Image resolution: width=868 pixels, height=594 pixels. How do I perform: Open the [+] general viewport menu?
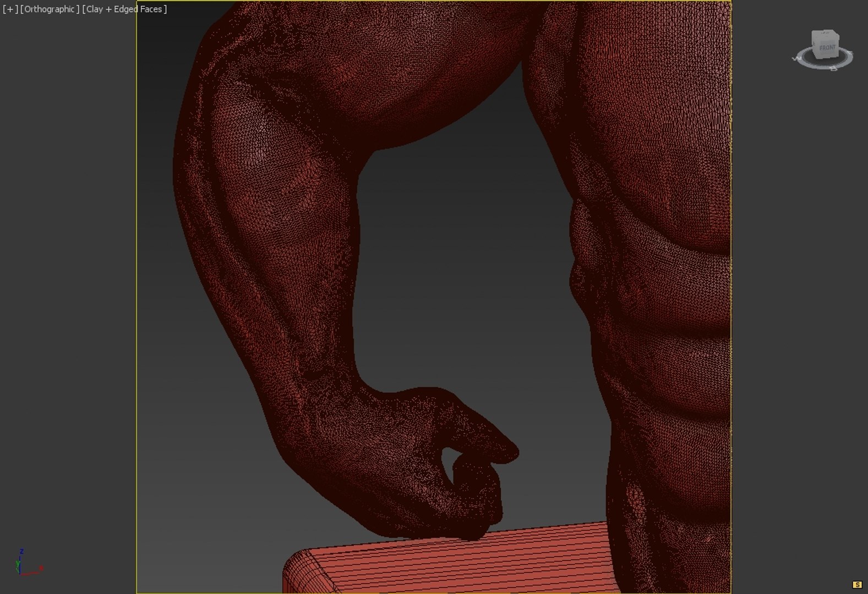click(x=10, y=9)
